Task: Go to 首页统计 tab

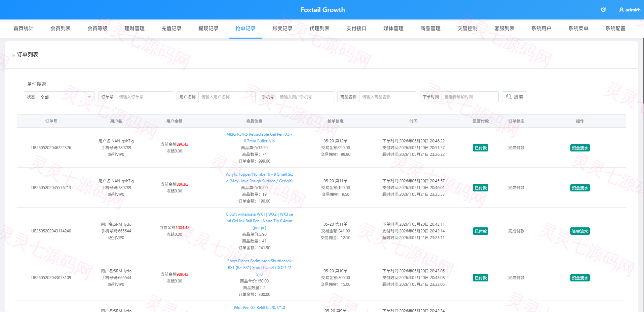Action: [x=24, y=29]
